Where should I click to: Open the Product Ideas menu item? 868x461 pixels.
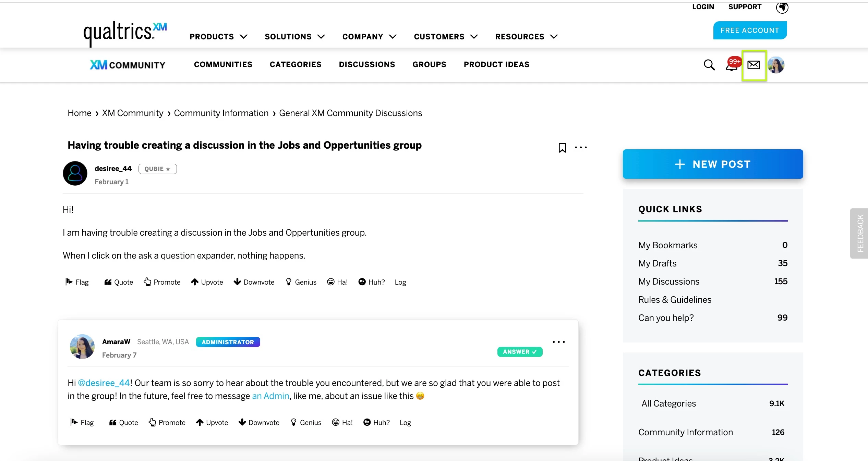pyautogui.click(x=496, y=64)
